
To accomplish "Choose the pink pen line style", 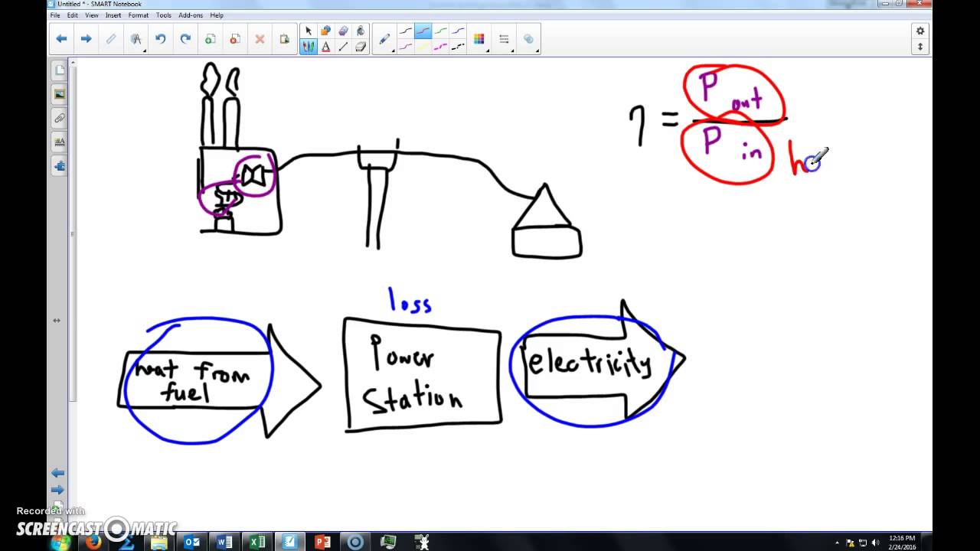I will (x=406, y=47).
